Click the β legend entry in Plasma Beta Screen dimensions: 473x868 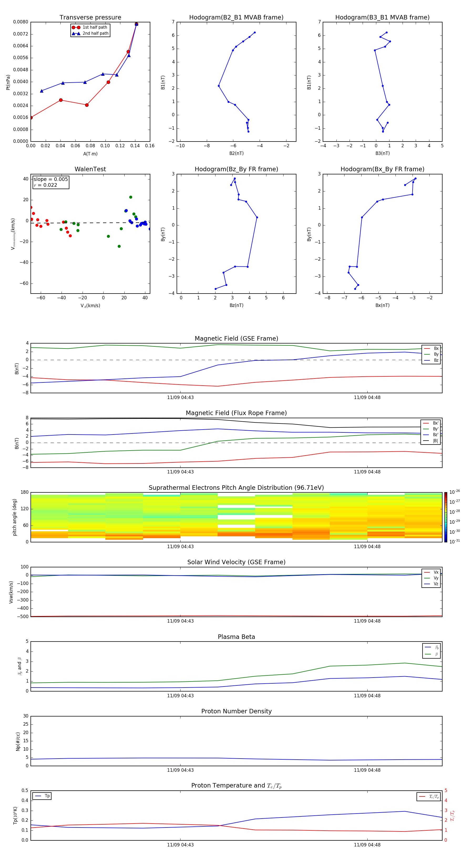click(x=431, y=654)
